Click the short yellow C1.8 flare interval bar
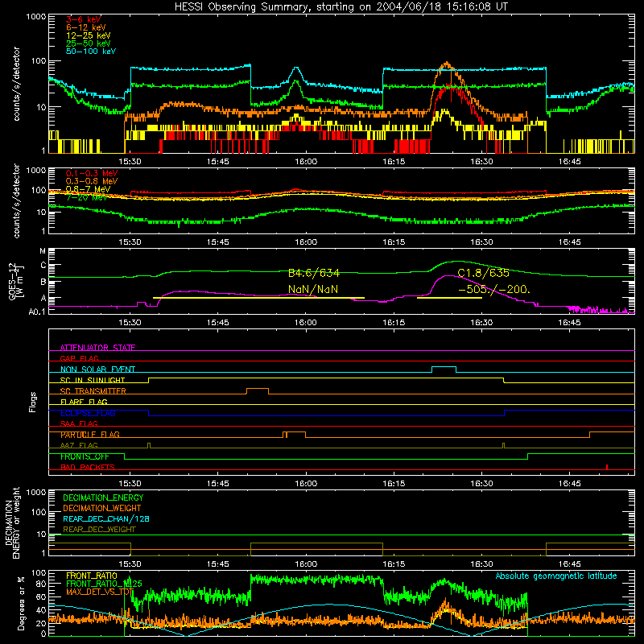 coord(449,298)
